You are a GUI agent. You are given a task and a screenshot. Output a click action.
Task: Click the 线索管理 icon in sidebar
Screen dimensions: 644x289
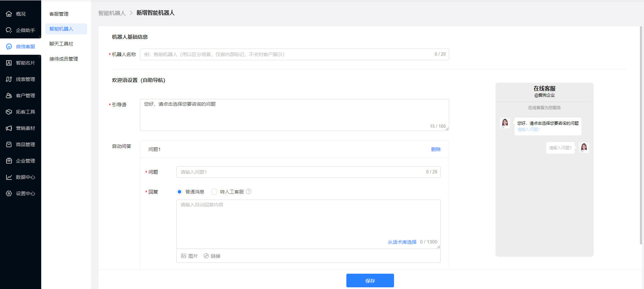tap(9, 79)
